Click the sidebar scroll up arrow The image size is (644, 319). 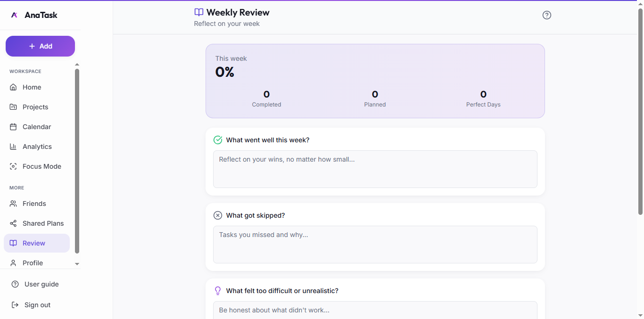77,65
